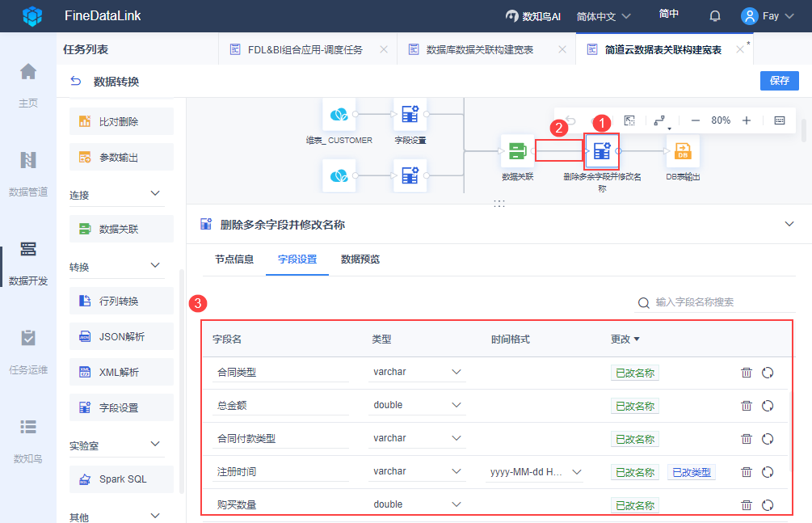Open the connection line style tool

(661, 121)
